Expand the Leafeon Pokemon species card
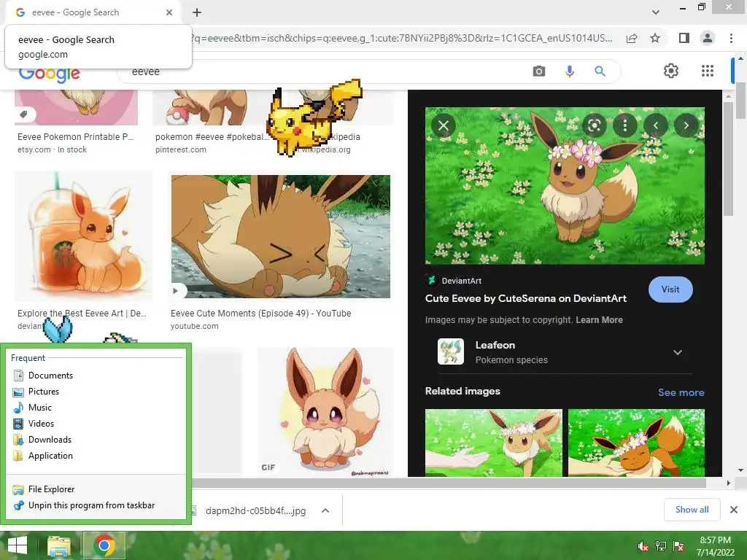 click(565, 352)
